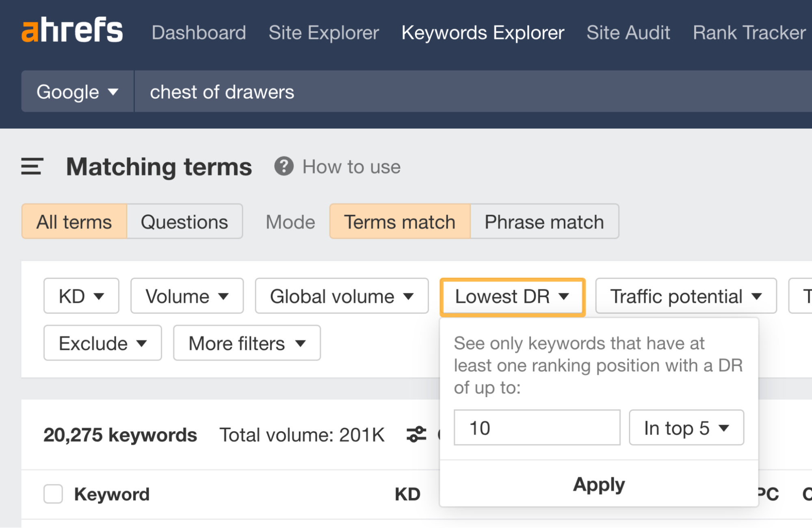Switch to the Questions tab

[x=184, y=222]
